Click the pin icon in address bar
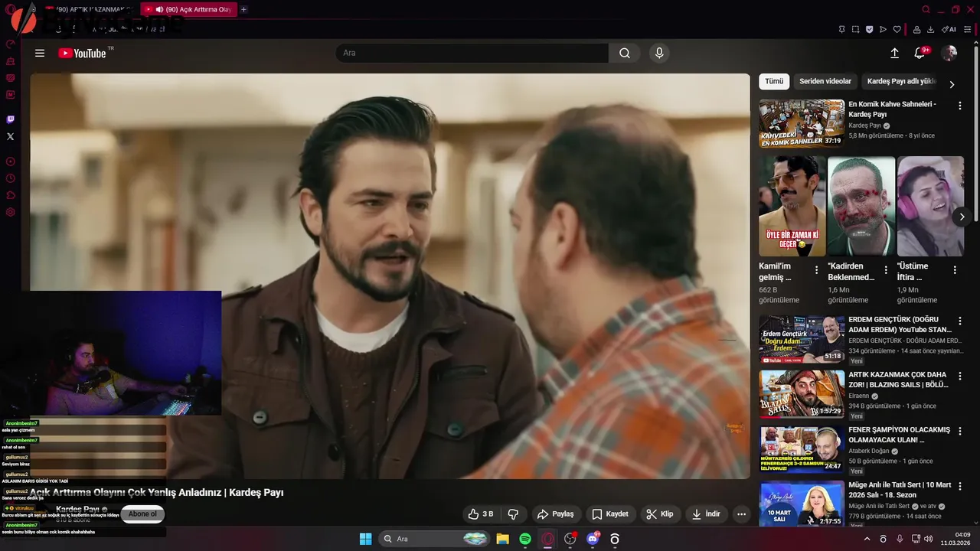The height and width of the screenshot is (551, 980). [x=841, y=29]
